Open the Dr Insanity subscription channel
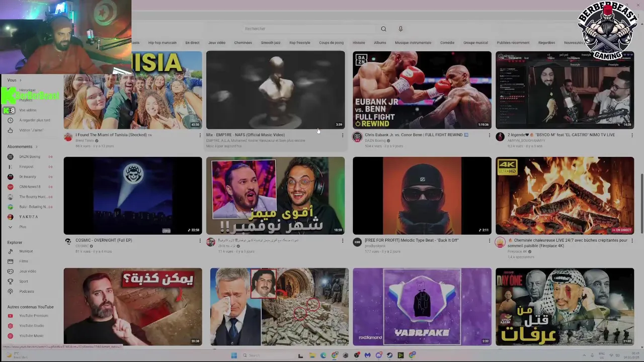 coord(30,177)
